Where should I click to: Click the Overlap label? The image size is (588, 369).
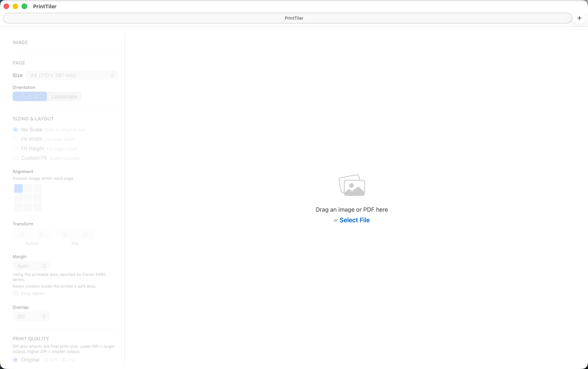coord(21,307)
